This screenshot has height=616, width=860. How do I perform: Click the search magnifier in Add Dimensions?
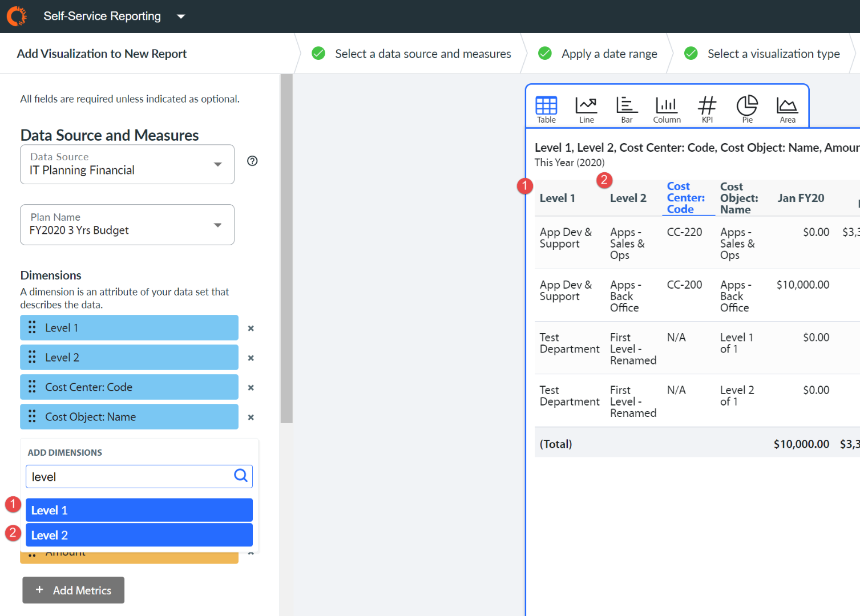(x=241, y=476)
